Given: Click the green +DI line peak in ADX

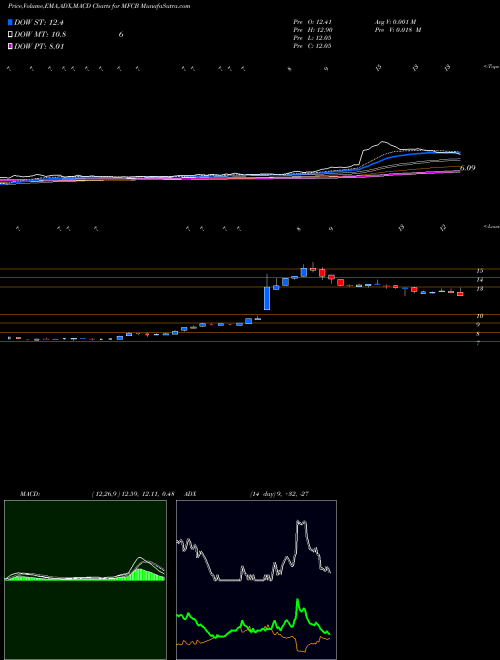Looking at the screenshot, I should 298,601.
